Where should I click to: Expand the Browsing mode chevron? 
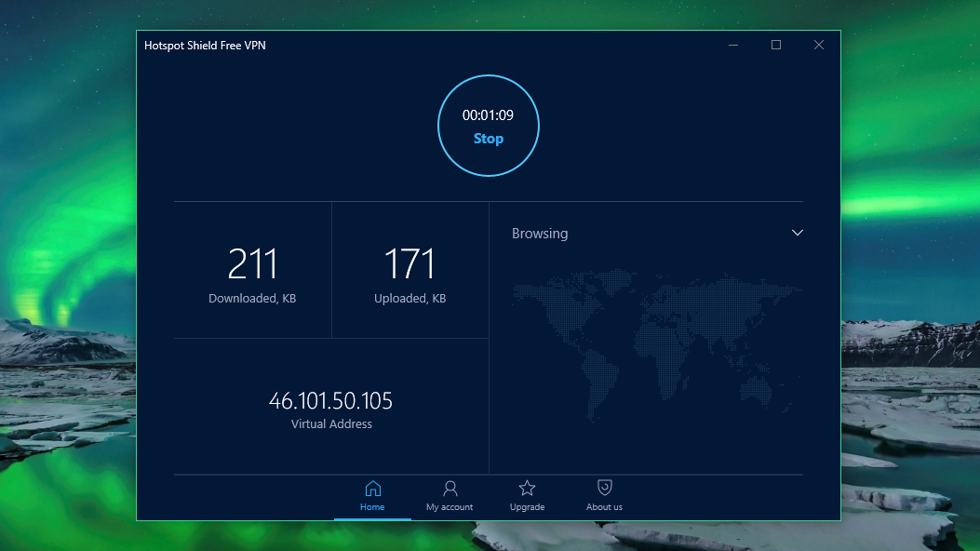point(797,233)
